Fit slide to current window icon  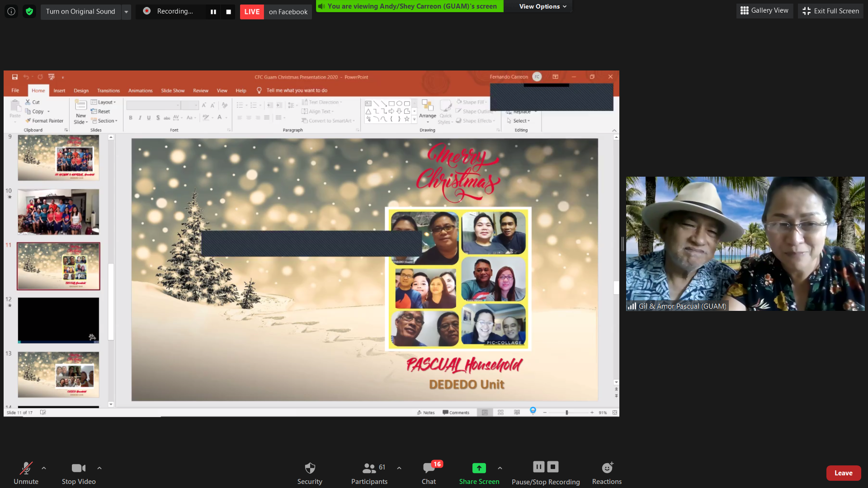click(615, 413)
